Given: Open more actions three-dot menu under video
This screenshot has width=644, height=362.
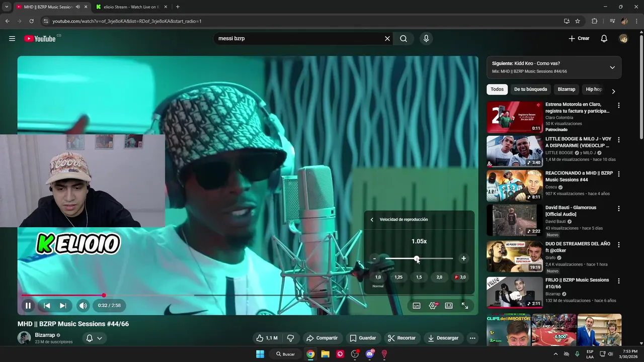Looking at the screenshot, I should point(472,338).
